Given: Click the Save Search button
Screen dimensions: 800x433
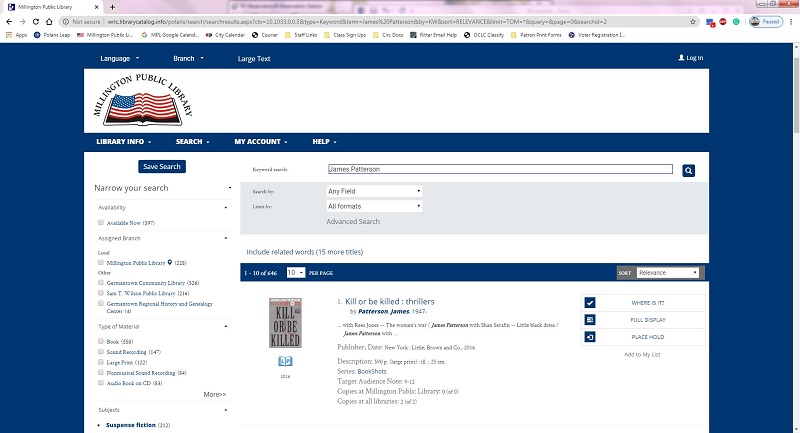Looking at the screenshot, I should [162, 166].
